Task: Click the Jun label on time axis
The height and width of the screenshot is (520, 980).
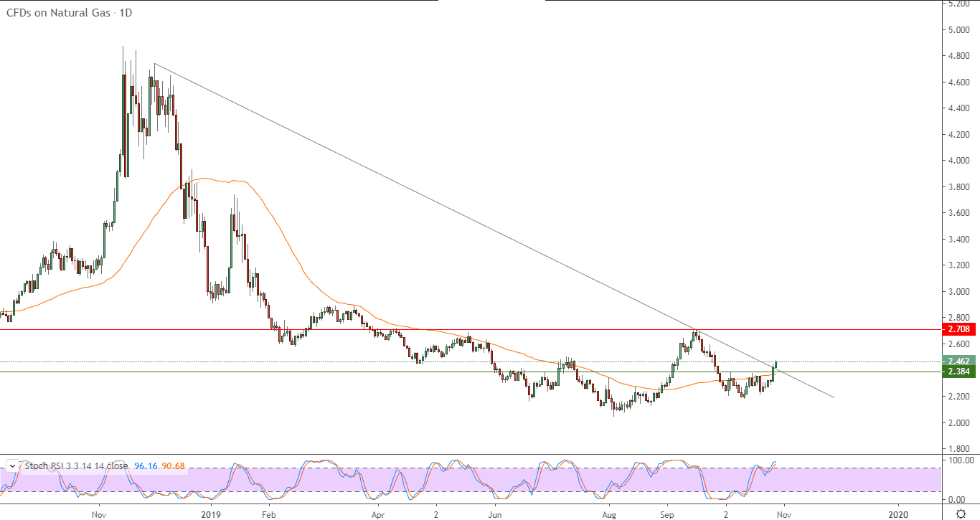Action: point(494,514)
